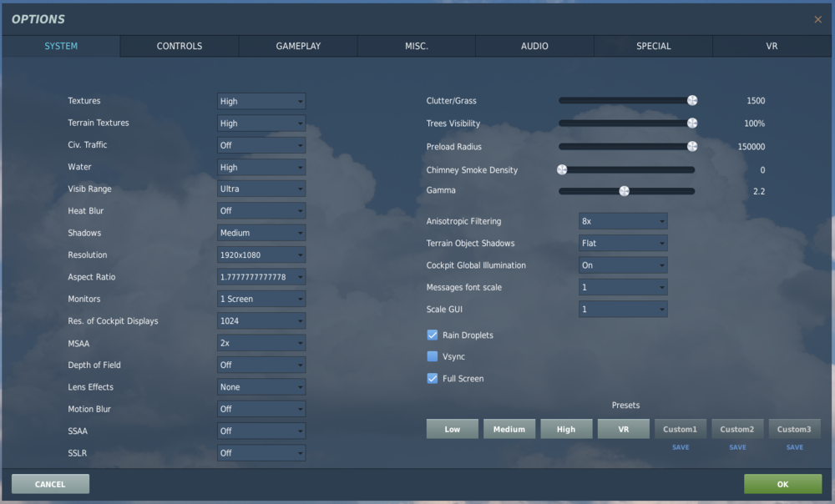The width and height of the screenshot is (835, 504).
Task: Click CANCEL to discard changes
Action: pyautogui.click(x=49, y=483)
